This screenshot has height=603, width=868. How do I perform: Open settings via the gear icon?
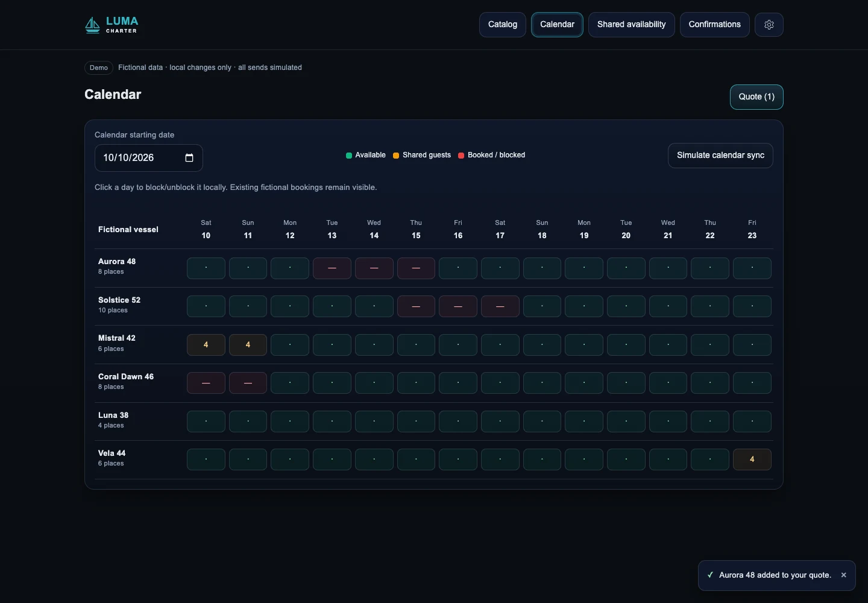tap(769, 25)
